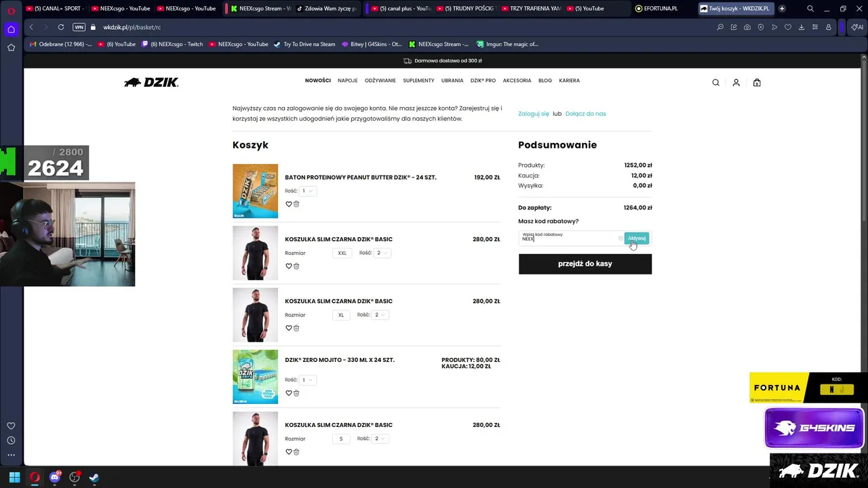The width and height of the screenshot is (868, 488).
Task: Expand quantity dropdown for size S shirt
Action: (380, 439)
